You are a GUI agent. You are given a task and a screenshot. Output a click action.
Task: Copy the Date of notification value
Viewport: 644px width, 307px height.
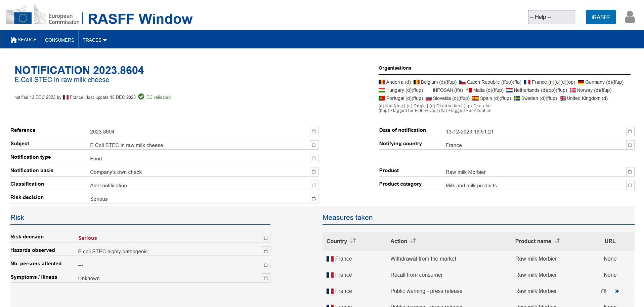click(630, 131)
